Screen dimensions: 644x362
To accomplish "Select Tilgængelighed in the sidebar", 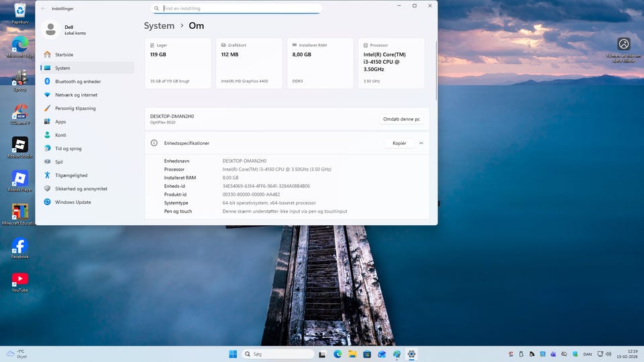I will click(71, 175).
